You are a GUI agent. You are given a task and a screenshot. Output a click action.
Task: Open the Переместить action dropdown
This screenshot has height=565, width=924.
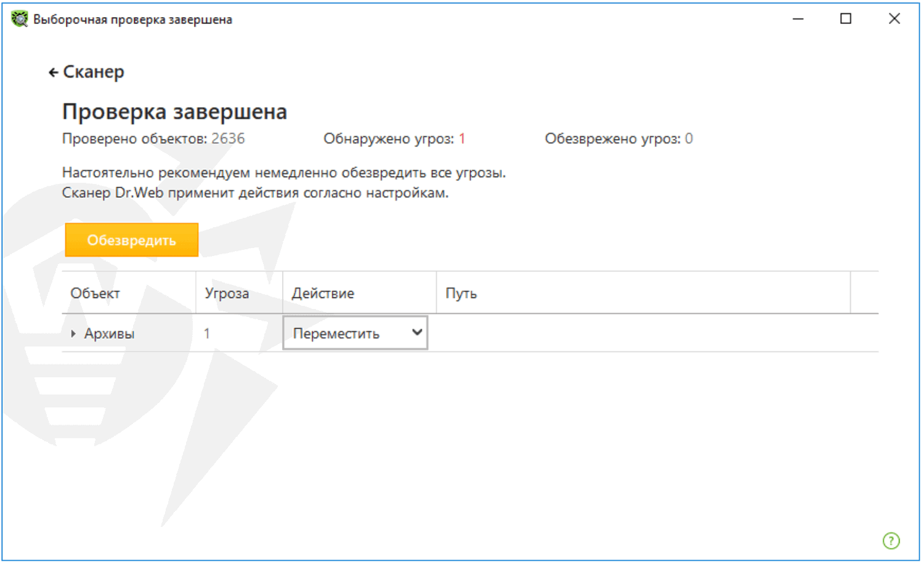pyautogui.click(x=355, y=333)
